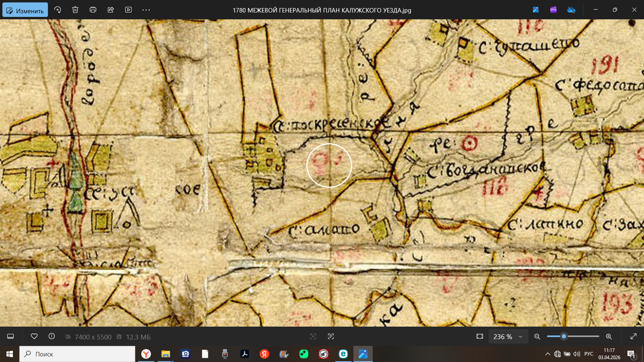Open the volume speaker icon in the tray

[x=576, y=354]
